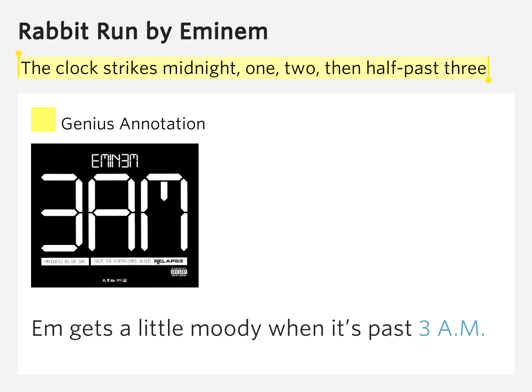Click the large 3AM digital clock graphic
Image resolution: width=532 pixels, height=392 pixels.
point(114,213)
